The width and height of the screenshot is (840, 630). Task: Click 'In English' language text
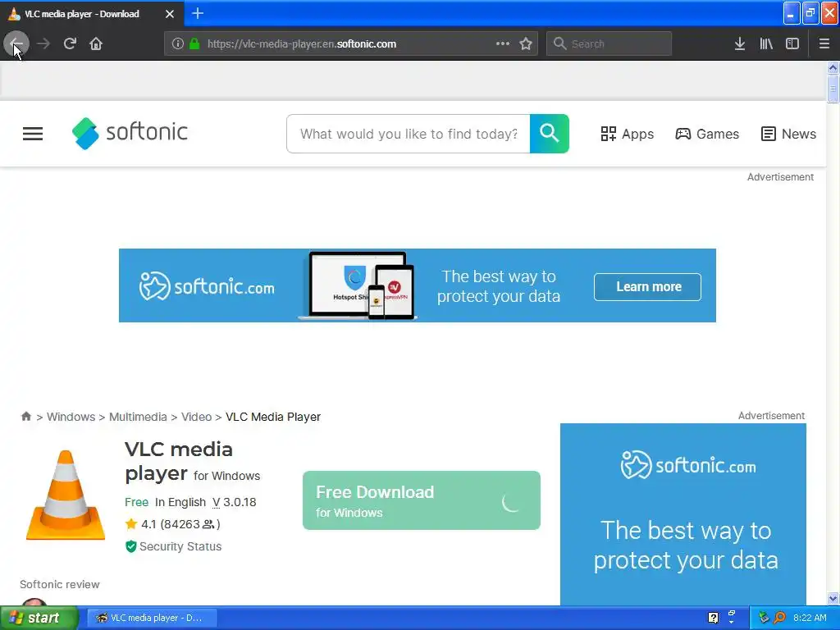[x=180, y=503]
